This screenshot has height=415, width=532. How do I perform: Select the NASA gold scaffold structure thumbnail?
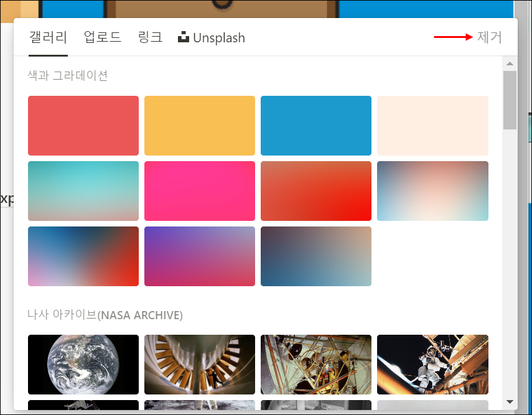point(316,365)
